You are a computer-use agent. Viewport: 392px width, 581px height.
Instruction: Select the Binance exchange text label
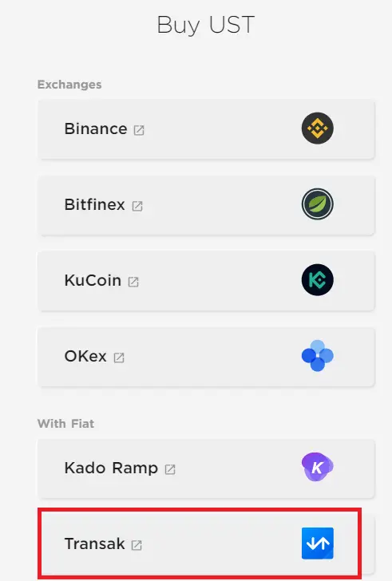pyautogui.click(x=96, y=129)
